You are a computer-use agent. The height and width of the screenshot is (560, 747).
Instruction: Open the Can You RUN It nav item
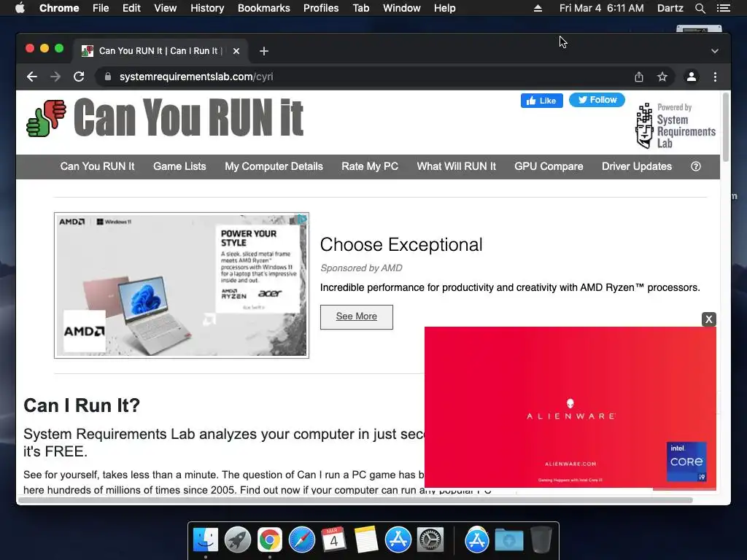(97, 166)
